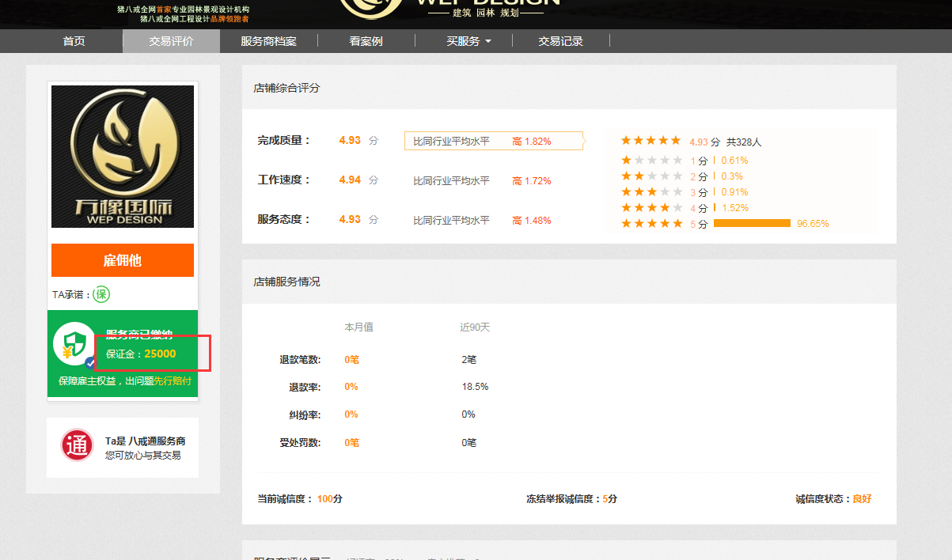This screenshot has width=952, height=560.
Task: Click the 工作速度 score 4.94
Action: [350, 180]
